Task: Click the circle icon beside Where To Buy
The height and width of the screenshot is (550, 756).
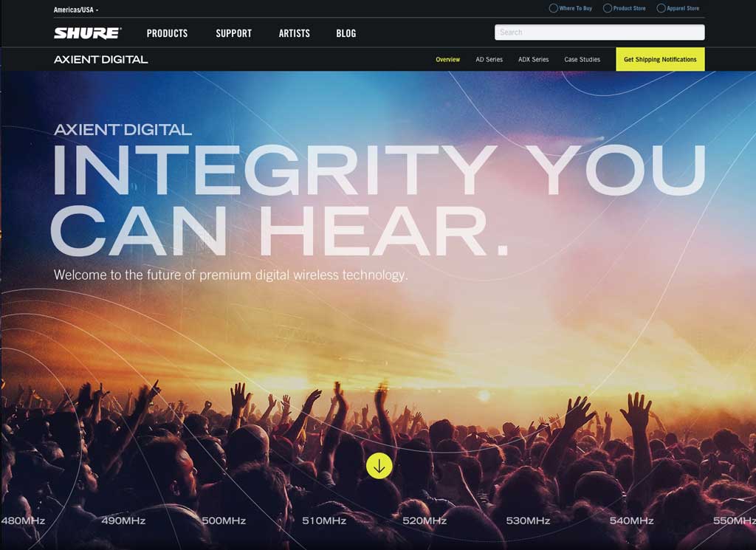Action: pos(554,8)
